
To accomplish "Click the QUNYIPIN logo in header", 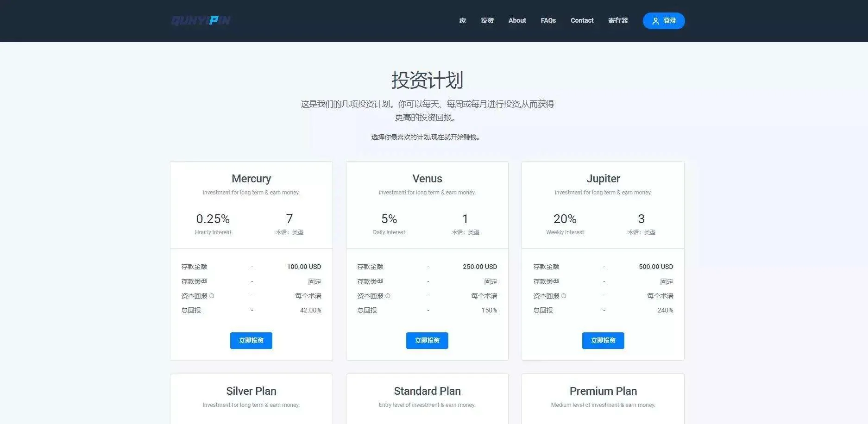I will click(x=201, y=20).
